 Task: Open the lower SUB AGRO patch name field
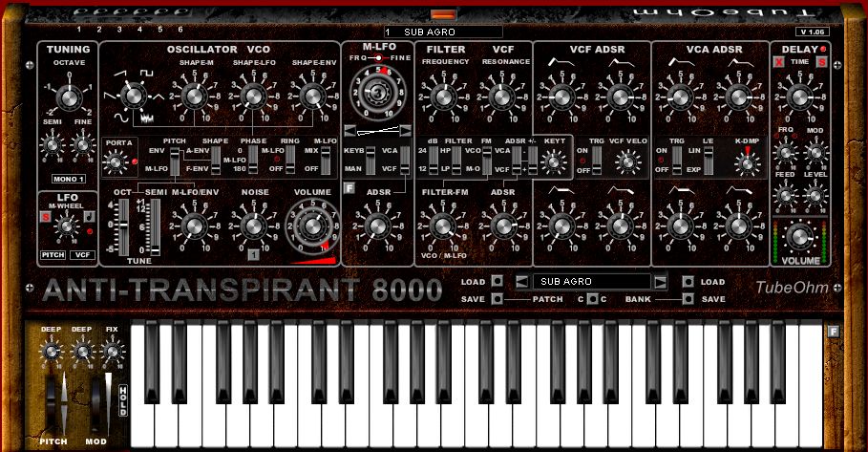pyautogui.click(x=591, y=281)
